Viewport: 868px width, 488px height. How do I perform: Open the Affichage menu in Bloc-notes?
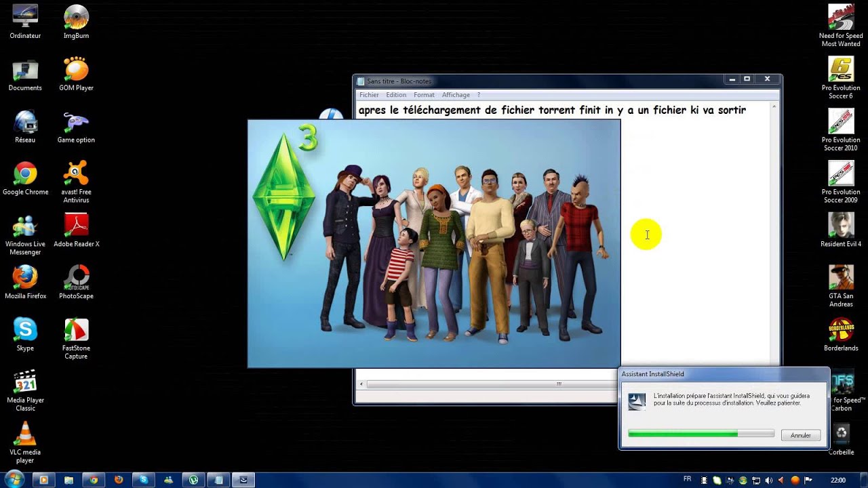(456, 95)
